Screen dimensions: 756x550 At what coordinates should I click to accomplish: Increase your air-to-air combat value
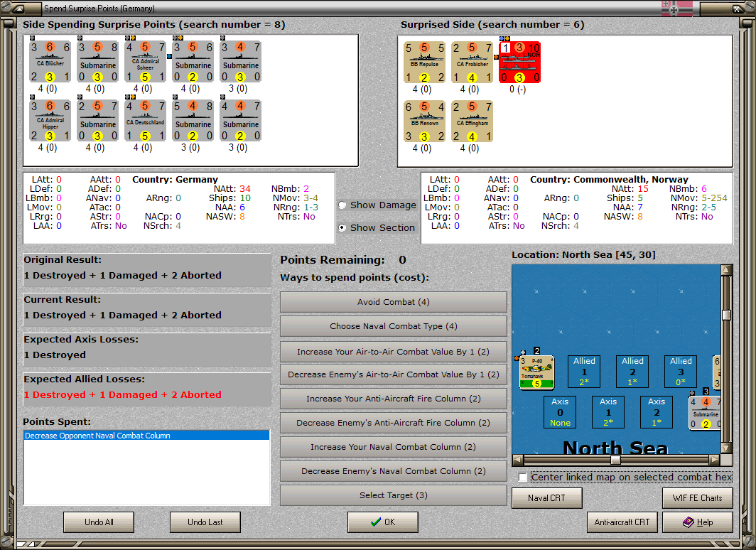[394, 352]
